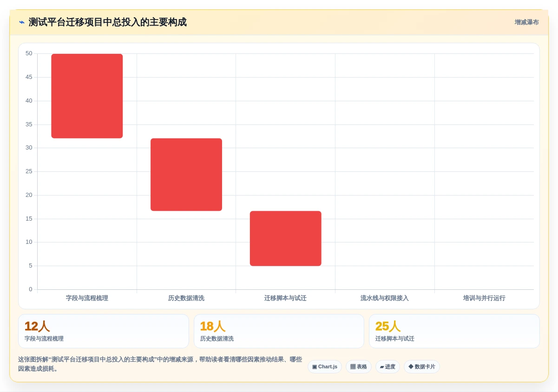Click the x-axis label 历史数据清洗
The width and height of the screenshot is (558, 392).
pos(186,298)
